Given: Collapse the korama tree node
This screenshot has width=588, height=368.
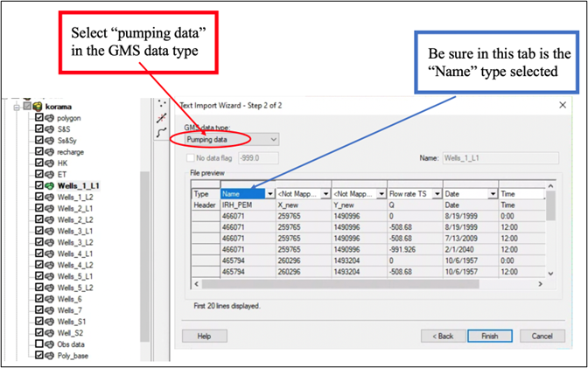Looking at the screenshot, I should pos(17,108).
